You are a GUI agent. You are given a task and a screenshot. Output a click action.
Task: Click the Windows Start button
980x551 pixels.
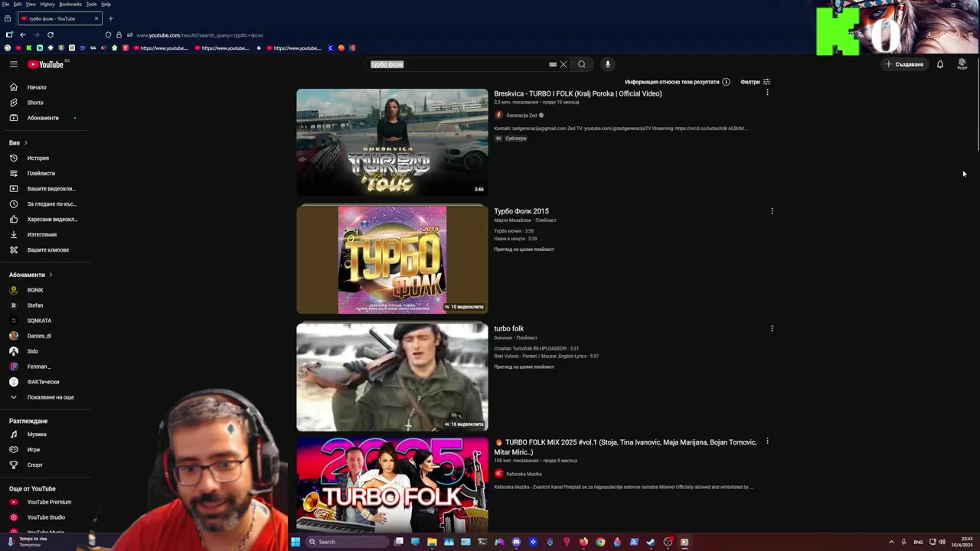coord(296,542)
